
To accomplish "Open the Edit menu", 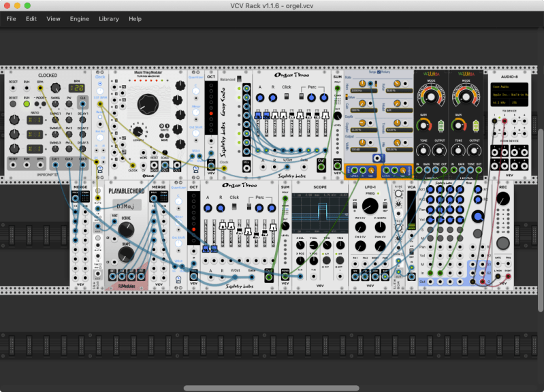I will pos(31,19).
